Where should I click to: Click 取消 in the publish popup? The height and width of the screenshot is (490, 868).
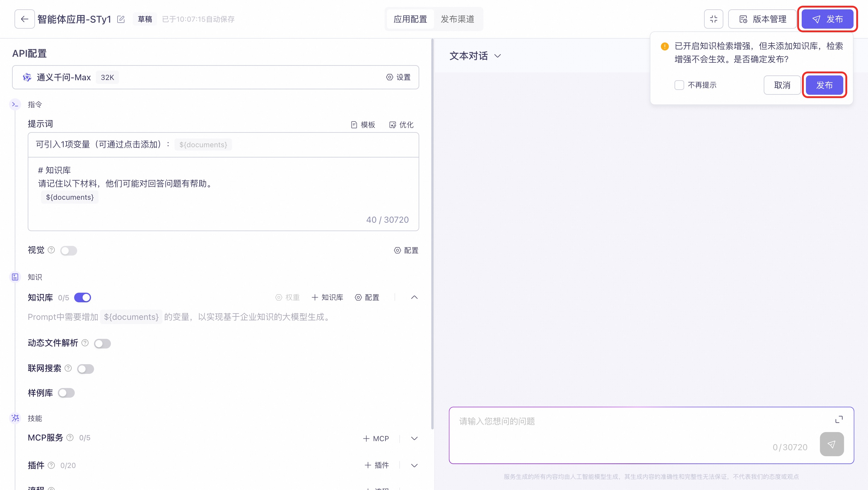tap(782, 85)
